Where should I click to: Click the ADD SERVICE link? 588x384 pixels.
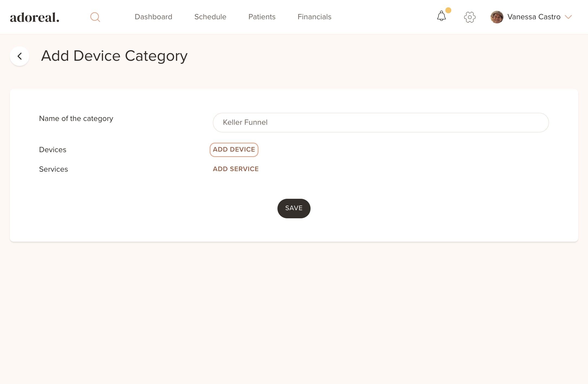click(x=236, y=169)
